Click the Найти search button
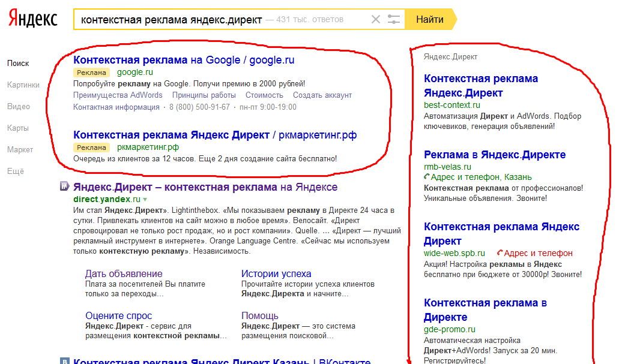 (430, 19)
